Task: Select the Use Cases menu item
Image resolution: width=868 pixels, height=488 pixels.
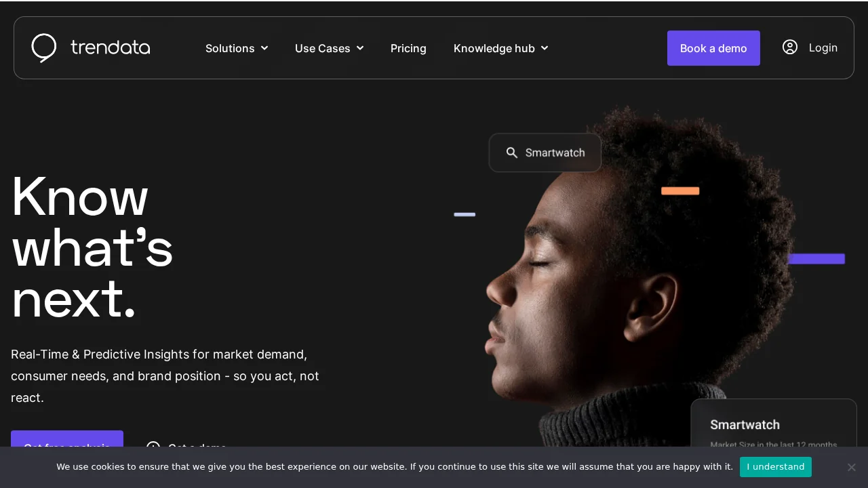Action: 323,48
